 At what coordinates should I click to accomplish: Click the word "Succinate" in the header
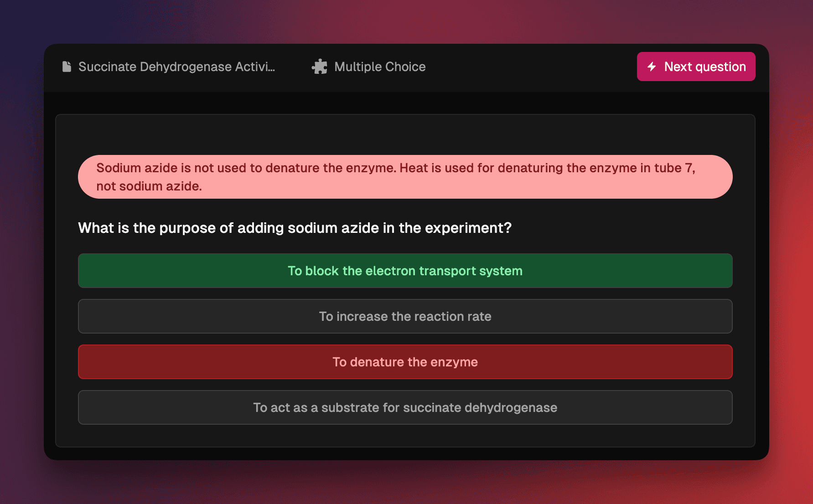coord(108,67)
